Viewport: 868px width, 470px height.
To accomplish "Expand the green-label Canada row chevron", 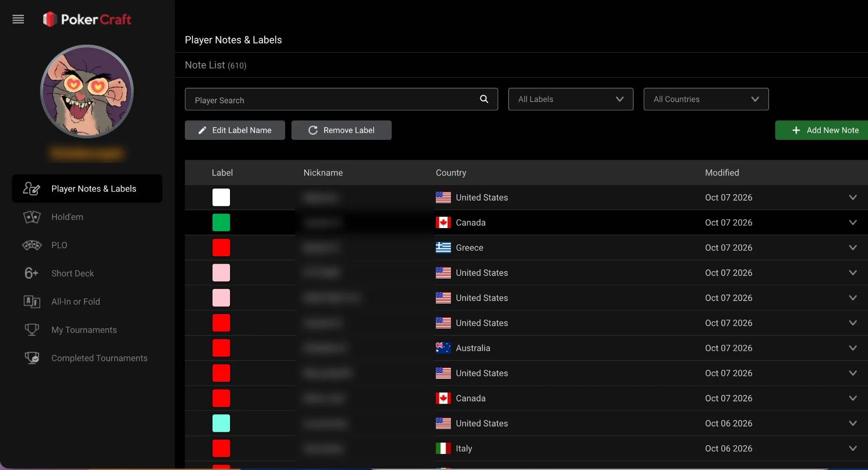I will point(852,222).
